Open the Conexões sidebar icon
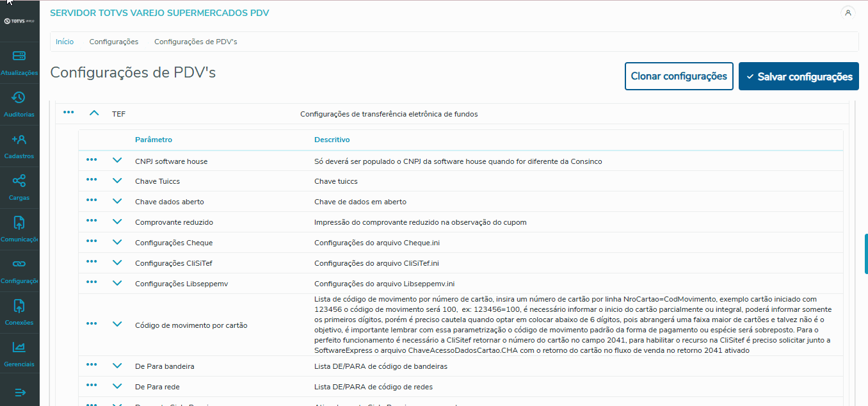 tap(19, 305)
